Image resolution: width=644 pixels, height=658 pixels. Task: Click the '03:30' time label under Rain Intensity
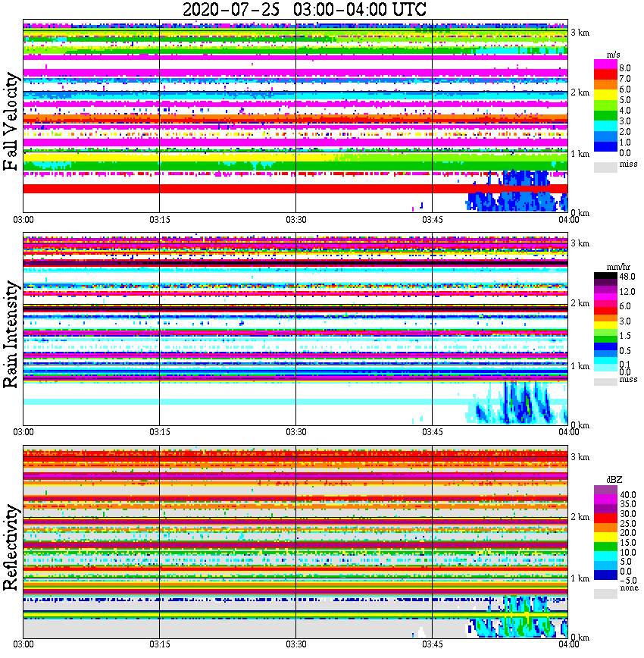[x=295, y=432]
